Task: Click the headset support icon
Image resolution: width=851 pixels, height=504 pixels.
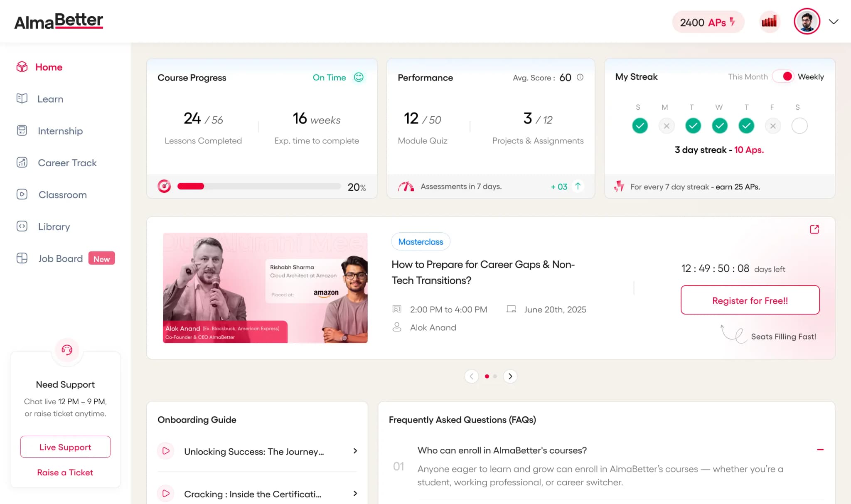Action: click(x=66, y=350)
